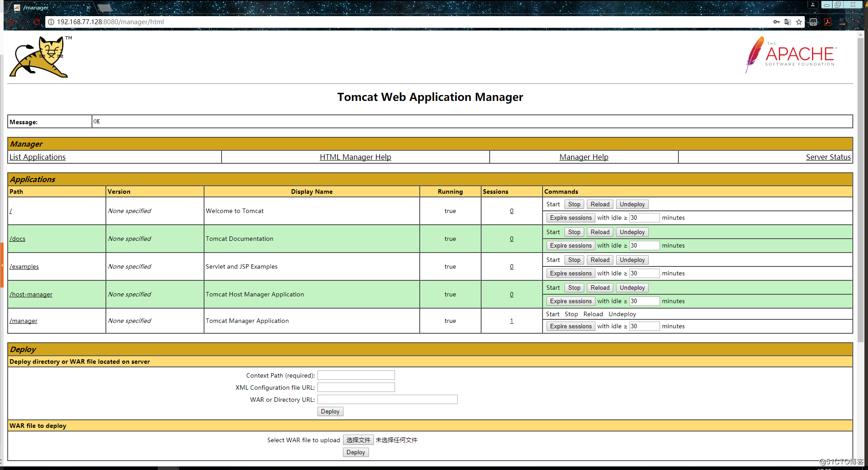Click the address bar URL

pyautogui.click(x=110, y=22)
